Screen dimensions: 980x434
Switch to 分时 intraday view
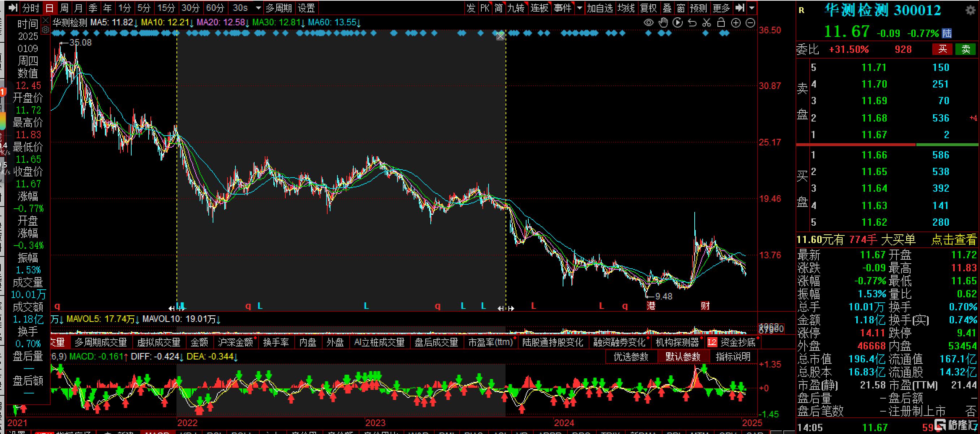coord(30,8)
